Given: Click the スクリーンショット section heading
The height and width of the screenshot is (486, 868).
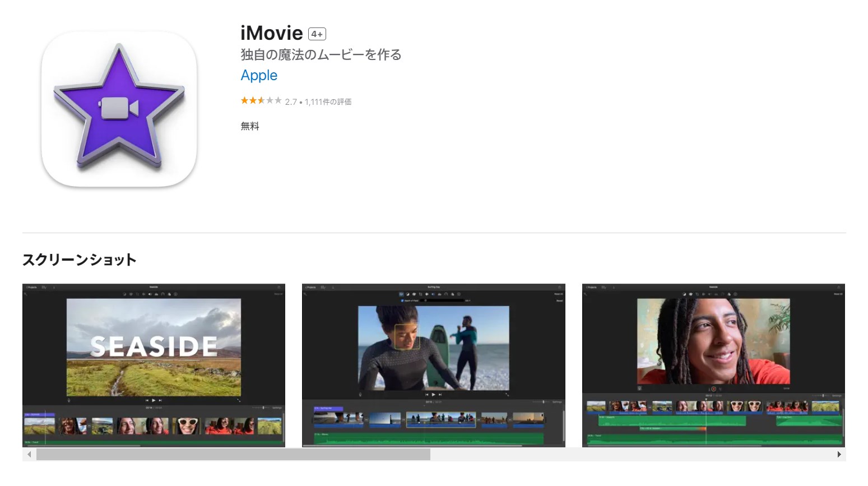Looking at the screenshot, I should click(80, 260).
